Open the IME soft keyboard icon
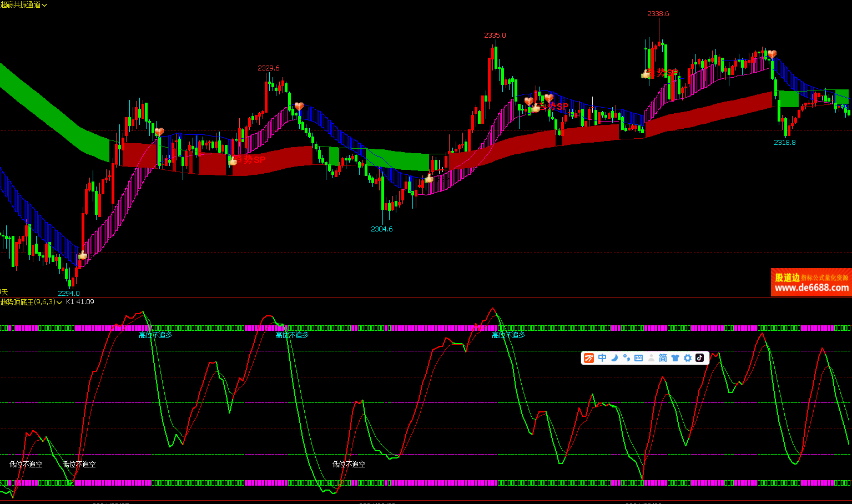 pyautogui.click(x=638, y=358)
